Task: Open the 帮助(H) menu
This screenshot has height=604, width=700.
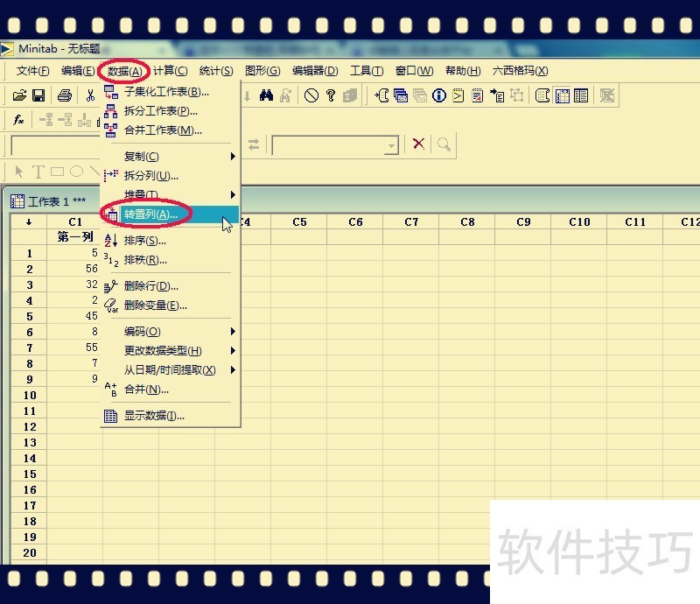Action: pos(463,71)
